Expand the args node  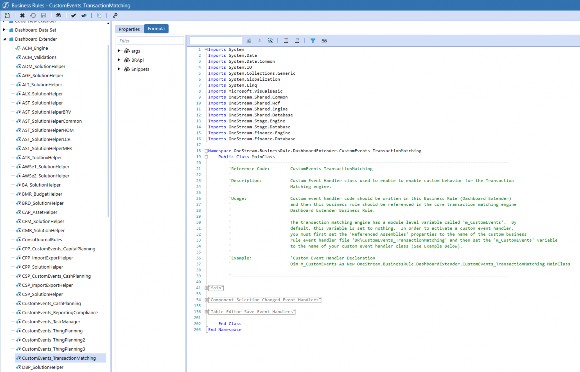[119, 51]
